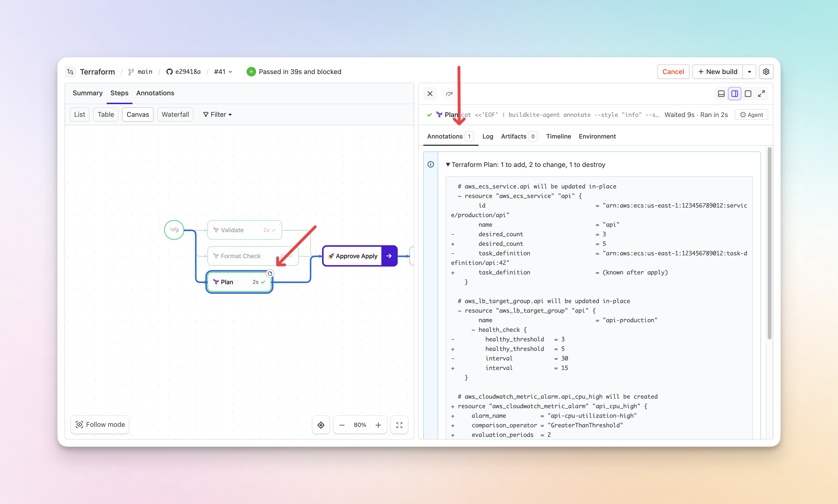Switch to the Summary tab
Image resolution: width=838 pixels, height=504 pixels.
pyautogui.click(x=87, y=93)
